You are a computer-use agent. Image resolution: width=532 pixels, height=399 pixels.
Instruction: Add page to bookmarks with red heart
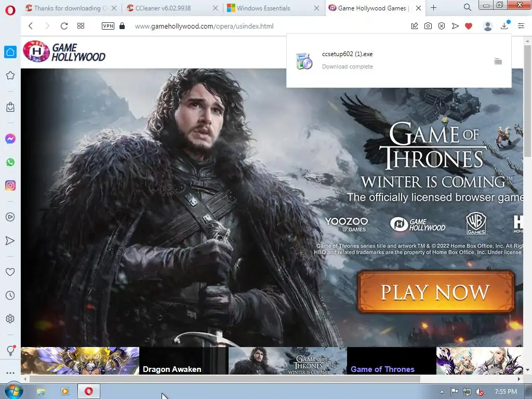(469, 26)
